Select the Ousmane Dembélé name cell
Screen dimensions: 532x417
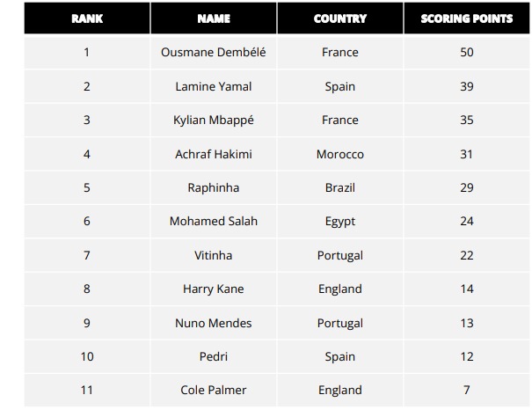[214, 53]
